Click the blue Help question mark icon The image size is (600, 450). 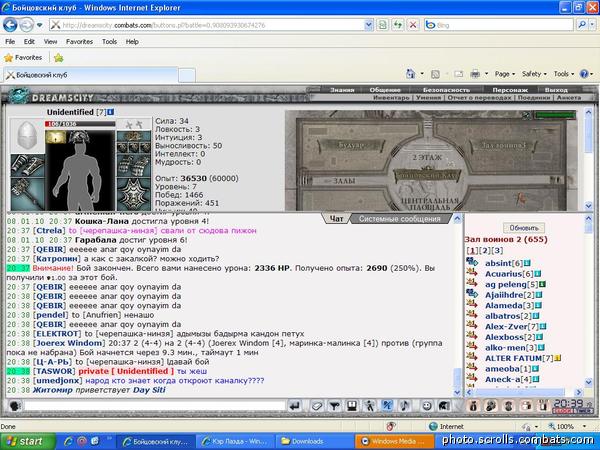coord(584,74)
